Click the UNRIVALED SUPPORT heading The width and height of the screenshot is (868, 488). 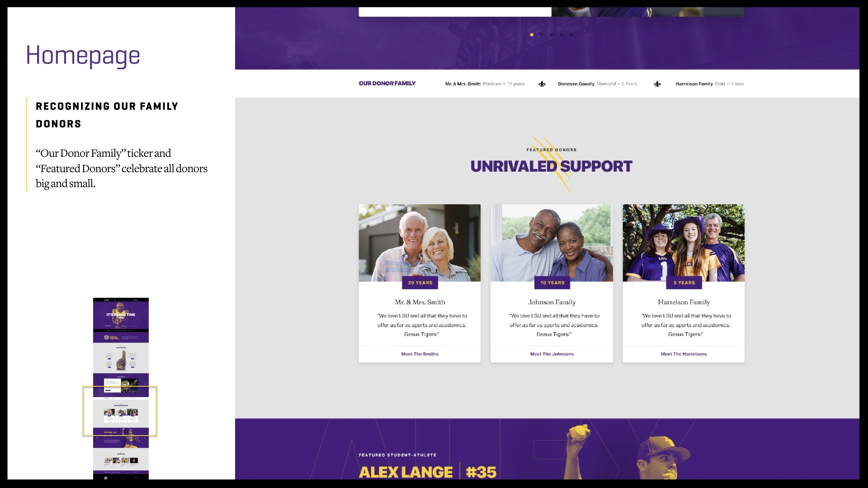tap(551, 166)
